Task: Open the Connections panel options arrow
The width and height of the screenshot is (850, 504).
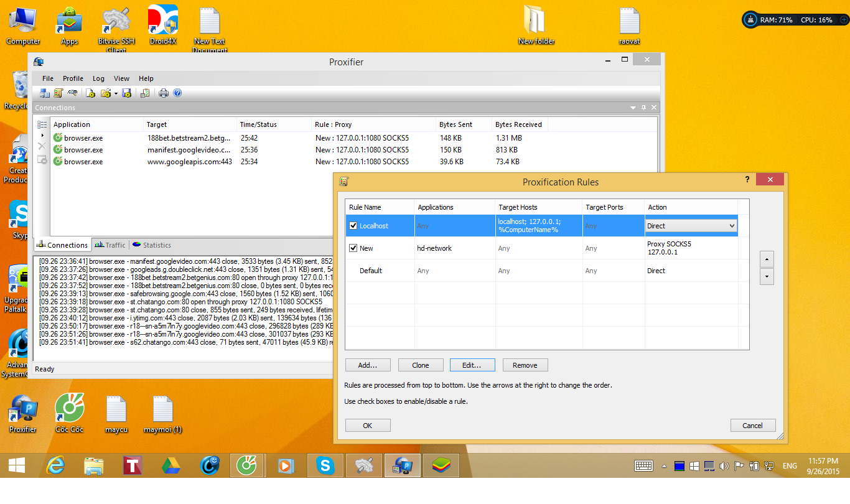Action: [633, 108]
